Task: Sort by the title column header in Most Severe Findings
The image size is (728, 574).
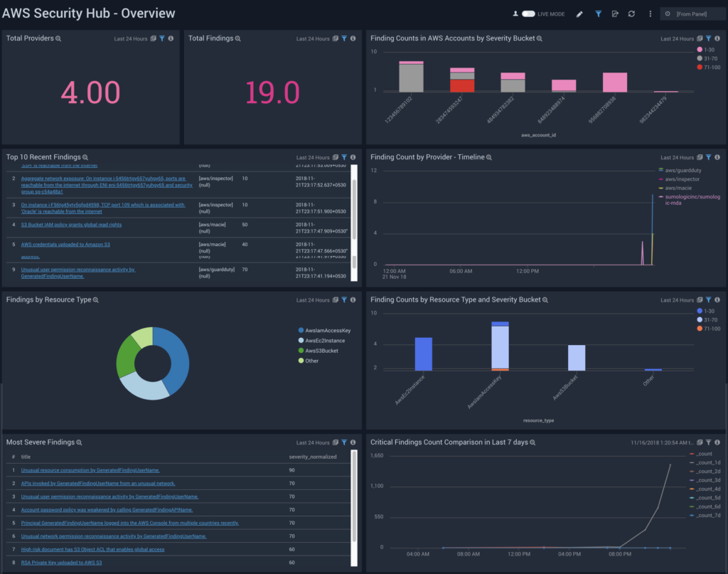Action: pos(26,457)
